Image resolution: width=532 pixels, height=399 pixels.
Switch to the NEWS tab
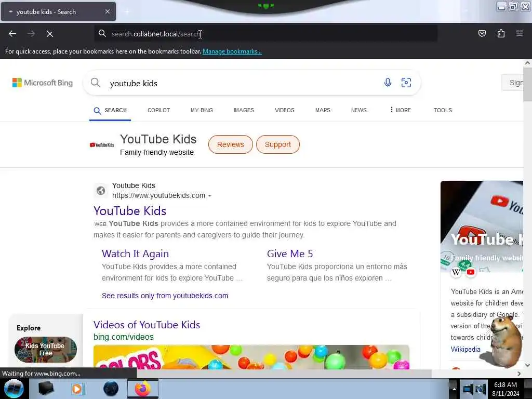click(x=359, y=110)
